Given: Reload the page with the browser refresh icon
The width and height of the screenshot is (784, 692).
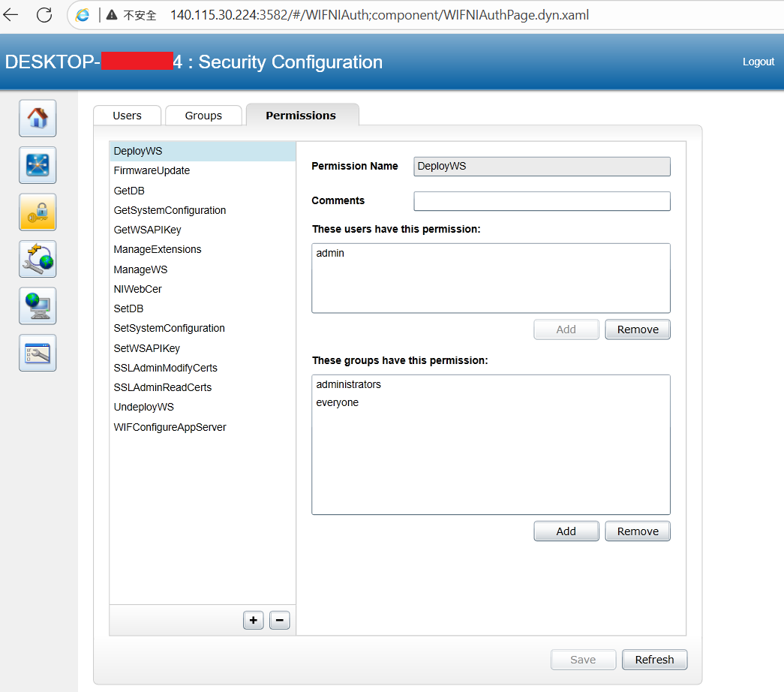Looking at the screenshot, I should (x=44, y=15).
